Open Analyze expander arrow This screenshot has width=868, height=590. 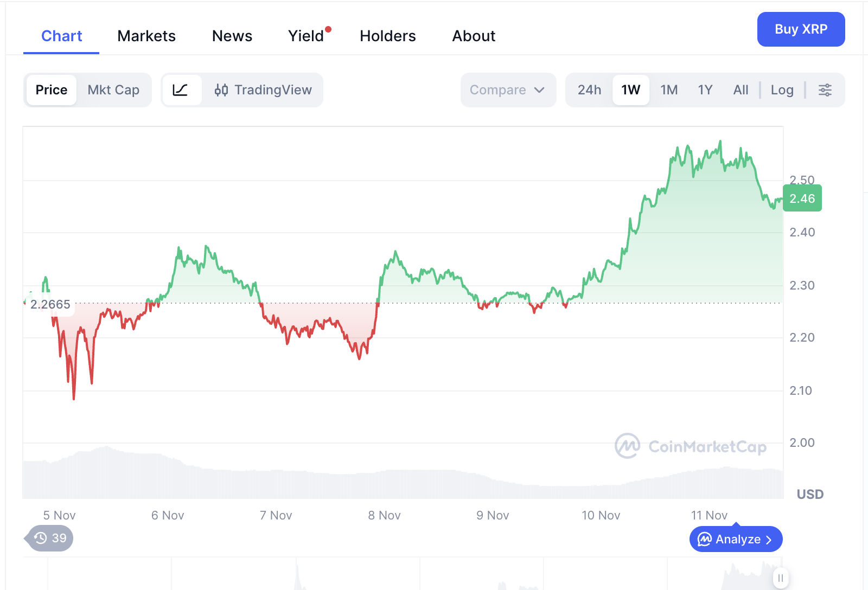[x=769, y=539]
